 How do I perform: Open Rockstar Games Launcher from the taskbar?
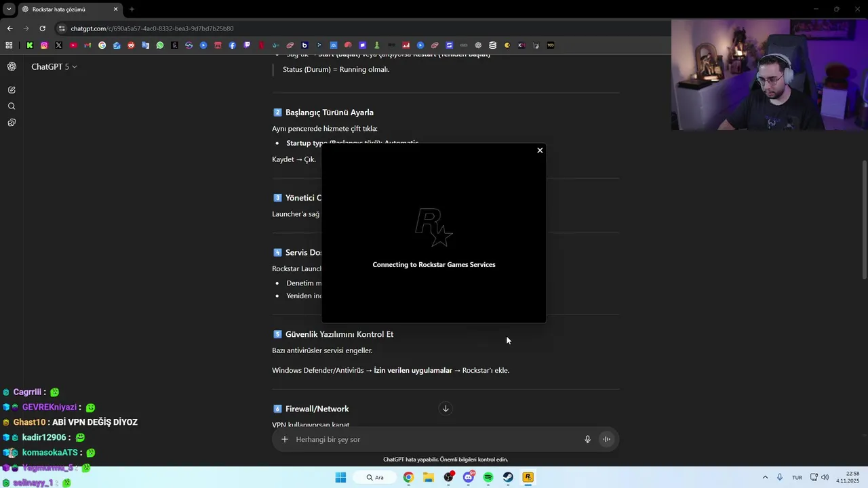(528, 477)
